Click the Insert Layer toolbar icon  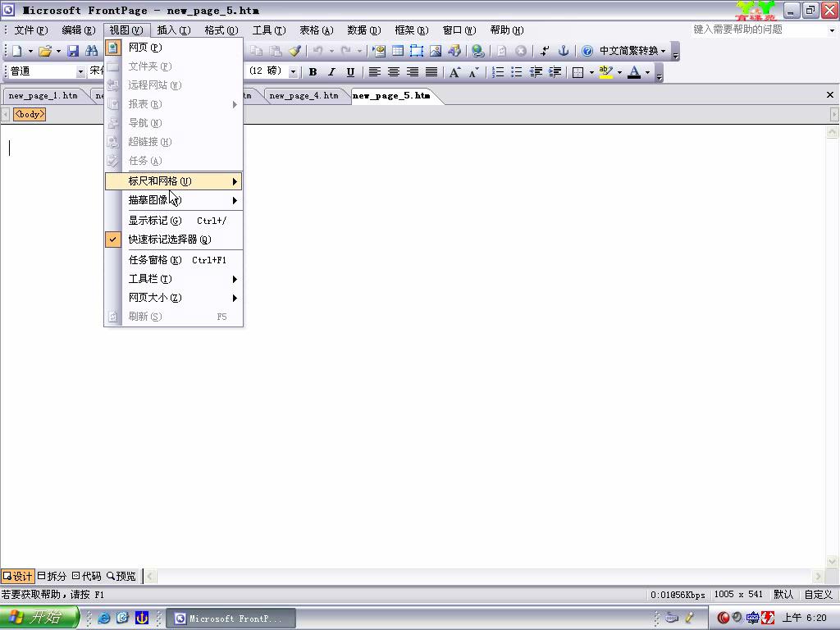coord(417,51)
